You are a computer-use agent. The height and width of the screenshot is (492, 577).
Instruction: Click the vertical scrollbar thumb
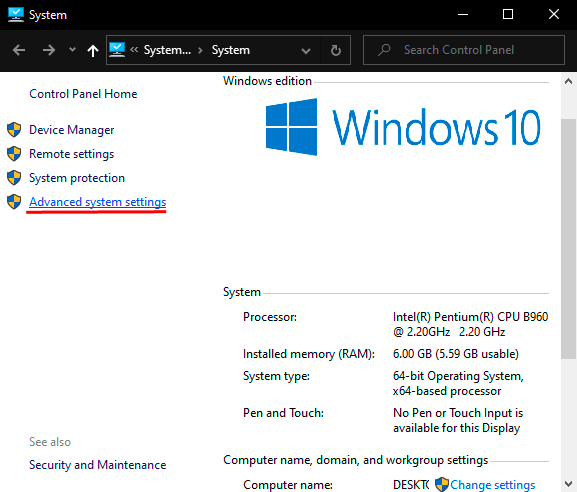pyautogui.click(x=569, y=238)
